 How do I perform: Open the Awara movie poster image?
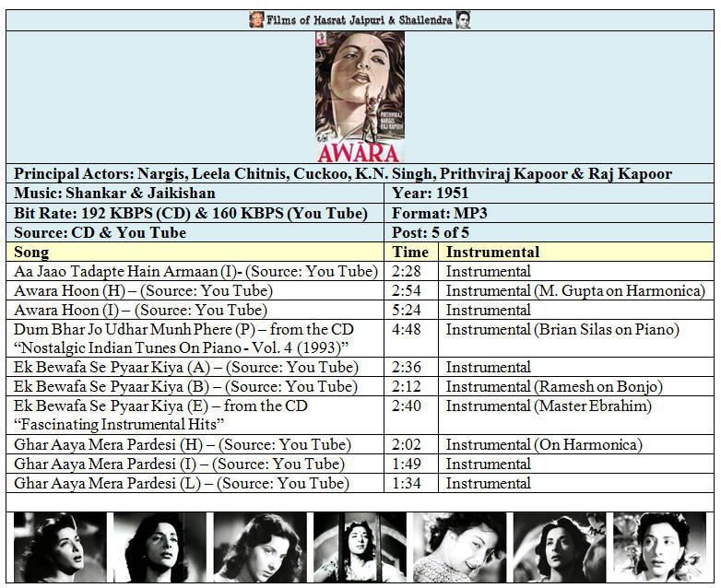coord(360,97)
